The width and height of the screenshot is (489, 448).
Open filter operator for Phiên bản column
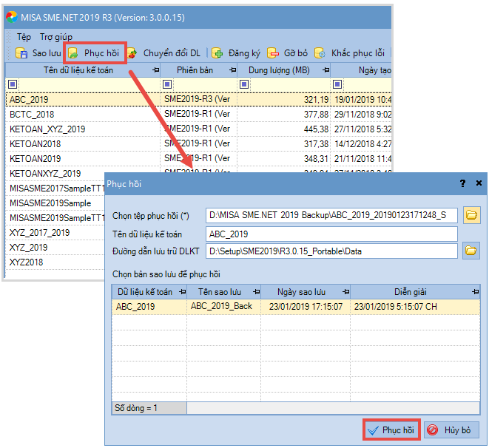click(167, 84)
